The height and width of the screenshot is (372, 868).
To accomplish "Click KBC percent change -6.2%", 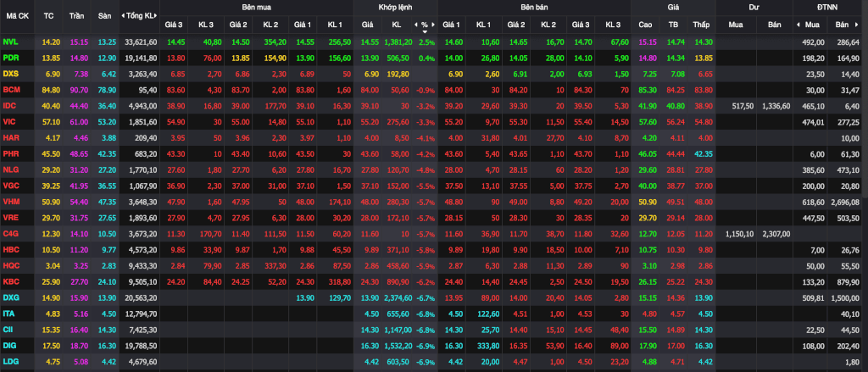I will (426, 281).
